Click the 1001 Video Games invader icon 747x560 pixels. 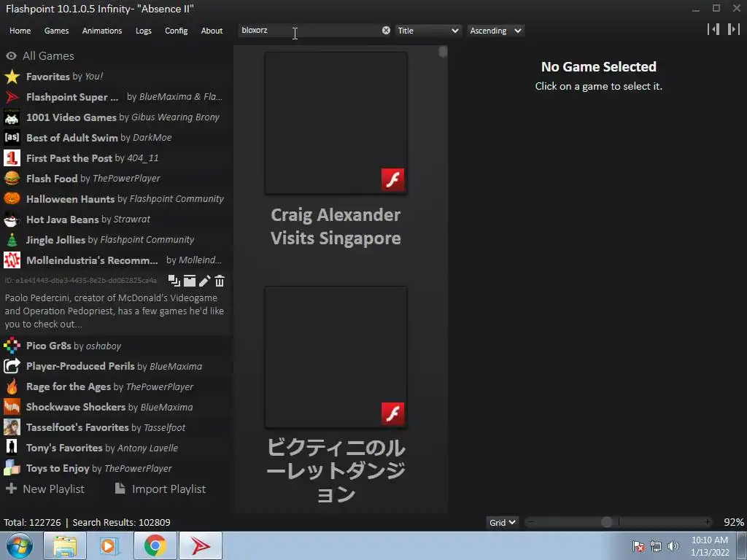coord(12,117)
